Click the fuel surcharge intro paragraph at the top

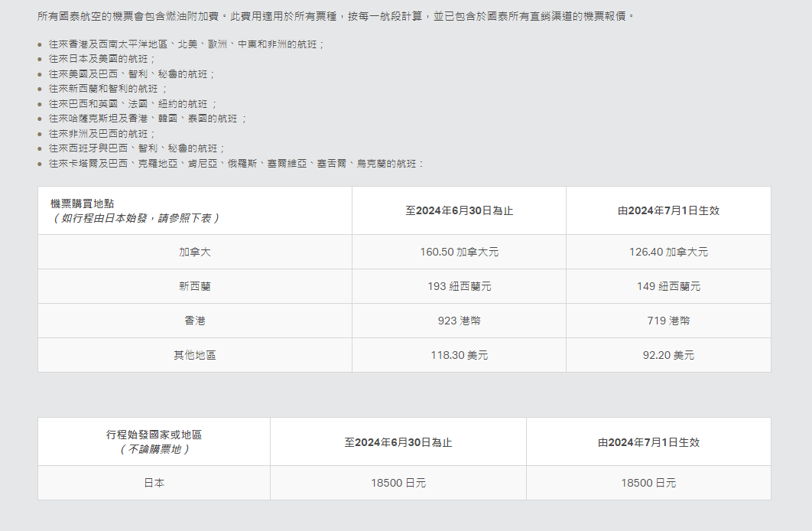tap(336, 16)
